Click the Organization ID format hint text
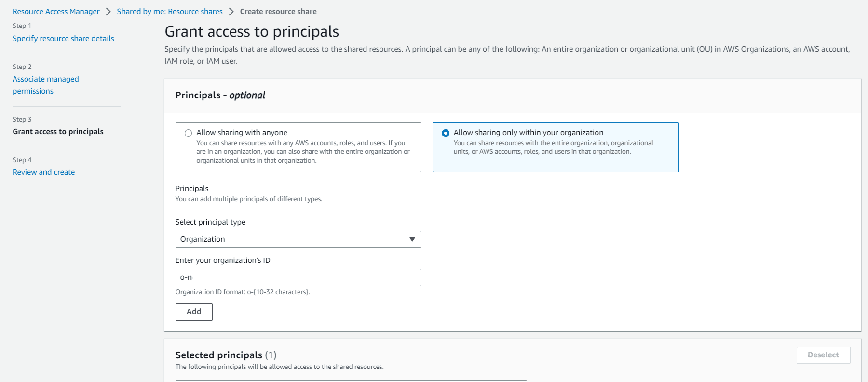 pyautogui.click(x=243, y=292)
